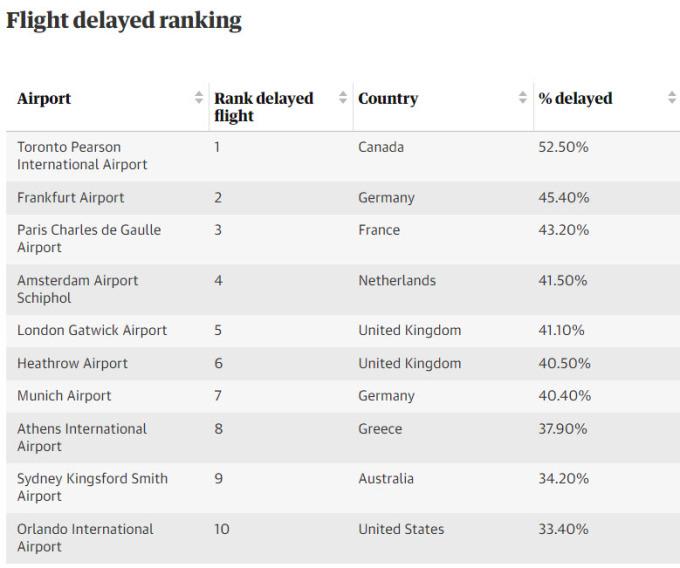Image resolution: width=680 pixels, height=568 pixels.
Task: Select Orlando International Airport row
Action: tap(85, 537)
